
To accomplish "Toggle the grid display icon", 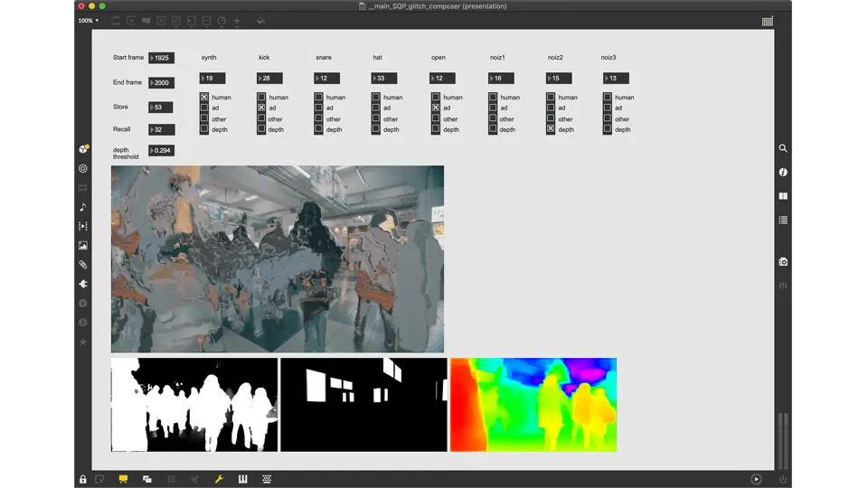I will click(x=171, y=479).
